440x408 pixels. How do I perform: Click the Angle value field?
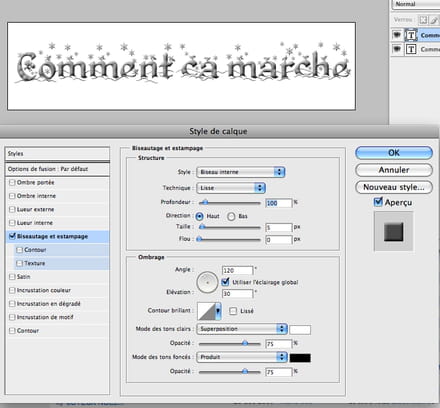tap(238, 270)
